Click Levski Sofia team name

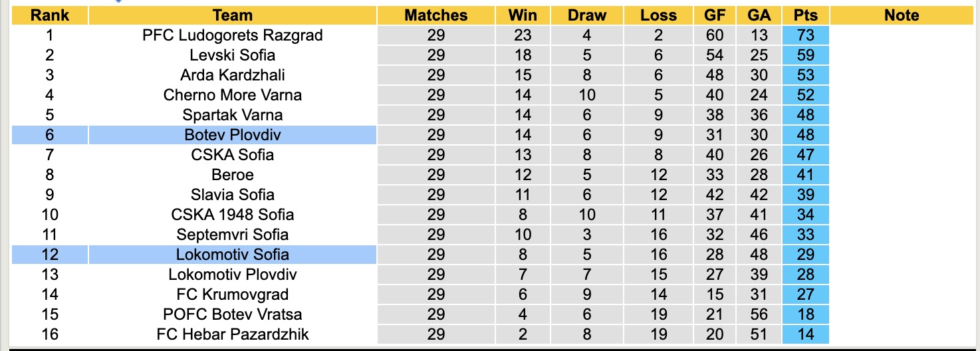tap(233, 55)
